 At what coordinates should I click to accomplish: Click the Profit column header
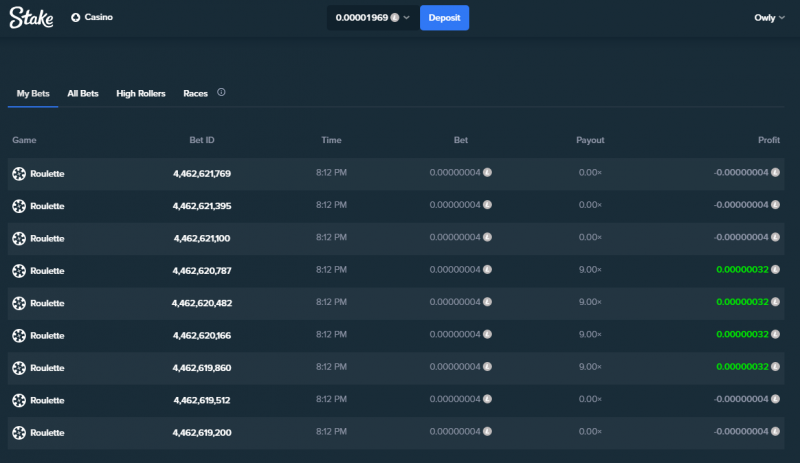click(x=769, y=140)
